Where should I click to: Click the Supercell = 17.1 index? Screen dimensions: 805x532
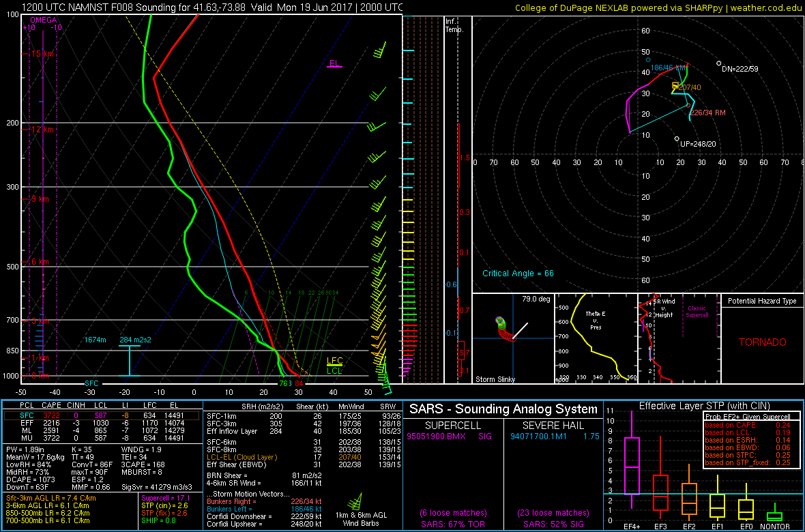point(165,498)
